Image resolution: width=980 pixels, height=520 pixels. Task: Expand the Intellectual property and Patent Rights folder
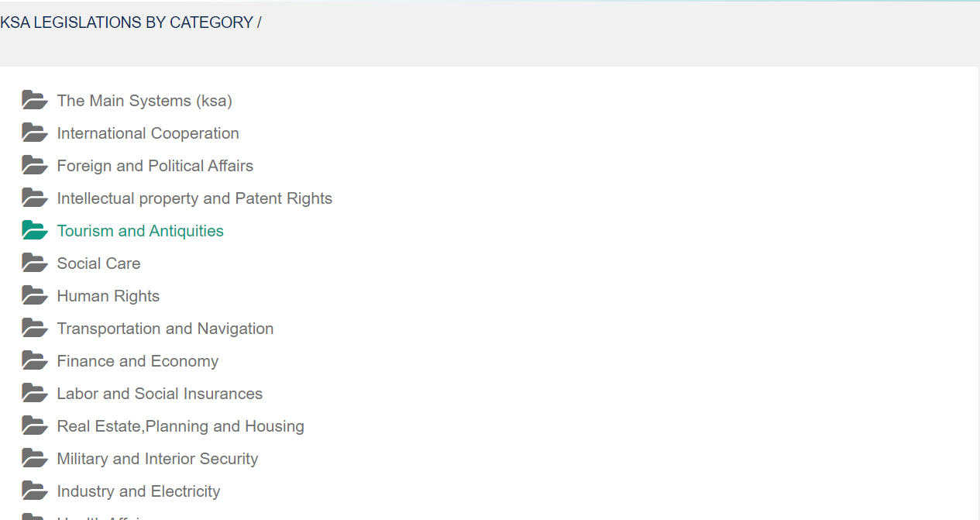tap(35, 198)
